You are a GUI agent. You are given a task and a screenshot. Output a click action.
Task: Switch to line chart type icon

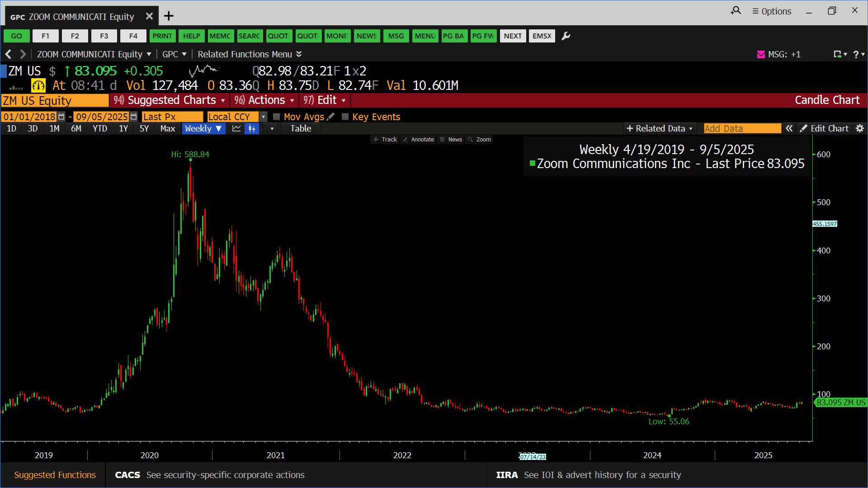(x=236, y=128)
